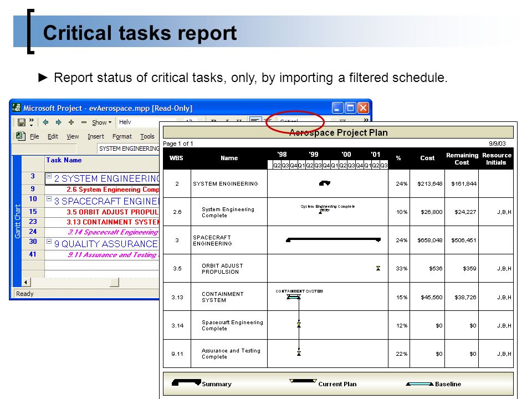Click the Current Plan legend symbol
Viewport: 532px width, 399px height.
pyautogui.click(x=303, y=381)
